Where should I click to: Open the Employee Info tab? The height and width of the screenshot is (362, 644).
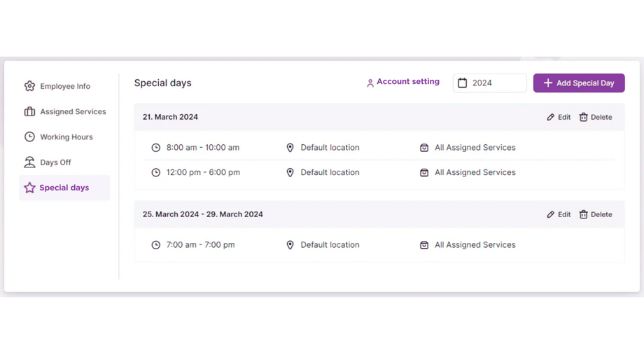[x=64, y=86]
